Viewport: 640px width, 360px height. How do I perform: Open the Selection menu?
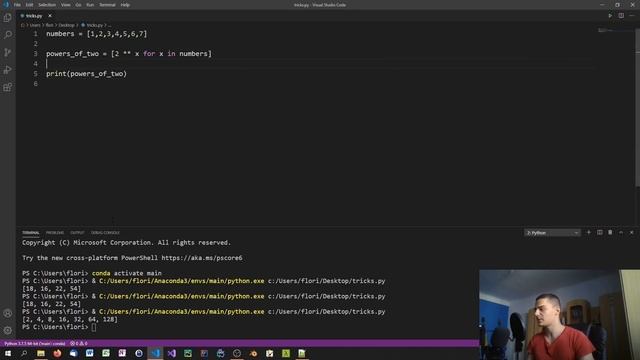tap(47, 5)
